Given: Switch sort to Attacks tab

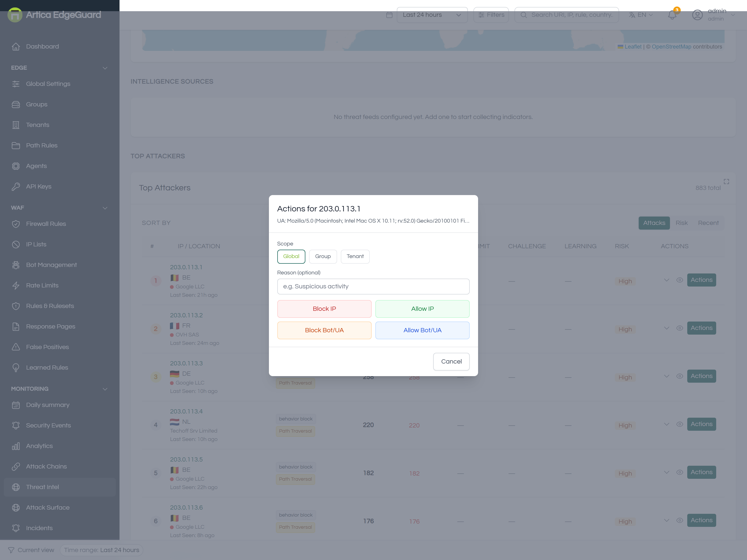Looking at the screenshot, I should point(654,223).
